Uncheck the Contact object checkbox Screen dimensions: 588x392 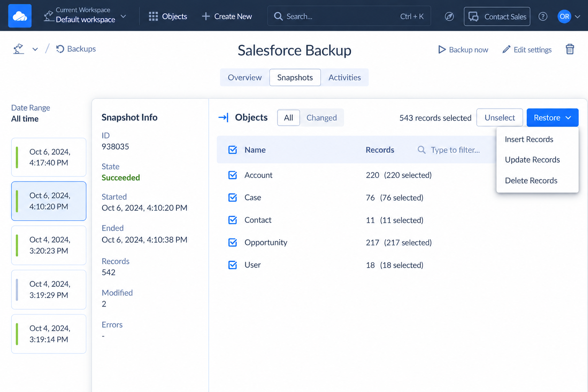click(x=233, y=220)
